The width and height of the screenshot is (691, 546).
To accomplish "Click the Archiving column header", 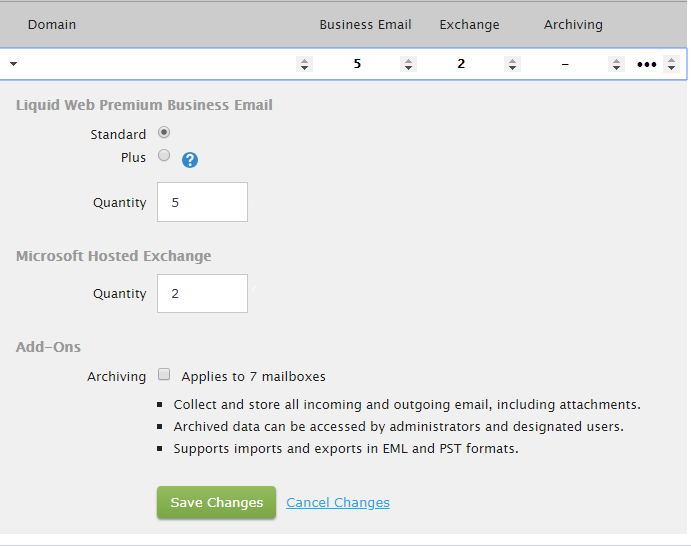I will point(573,24).
